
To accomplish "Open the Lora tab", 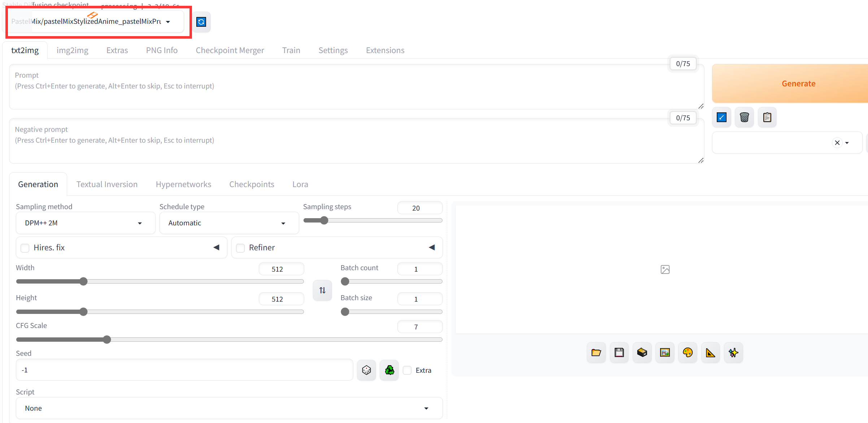I will point(300,184).
